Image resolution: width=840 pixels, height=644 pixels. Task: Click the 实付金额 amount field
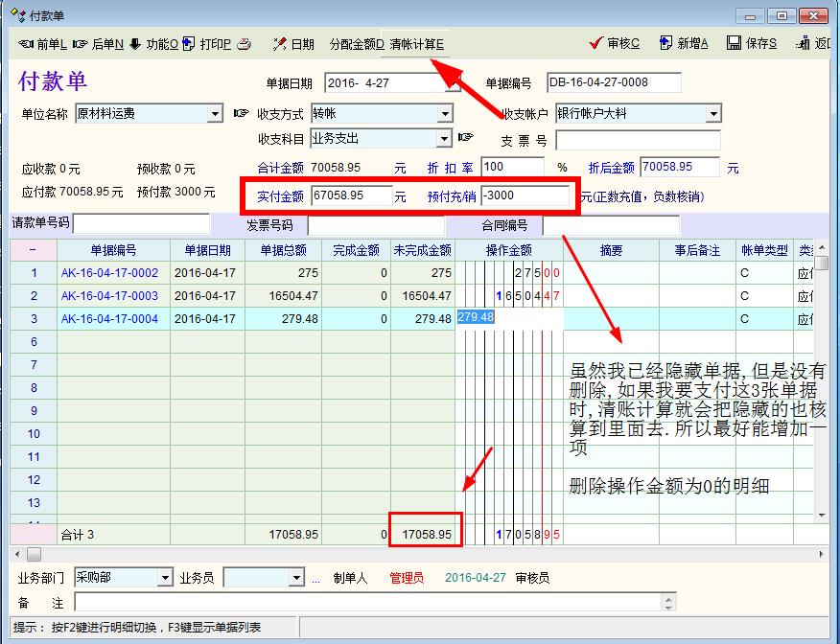pyautogui.click(x=351, y=195)
